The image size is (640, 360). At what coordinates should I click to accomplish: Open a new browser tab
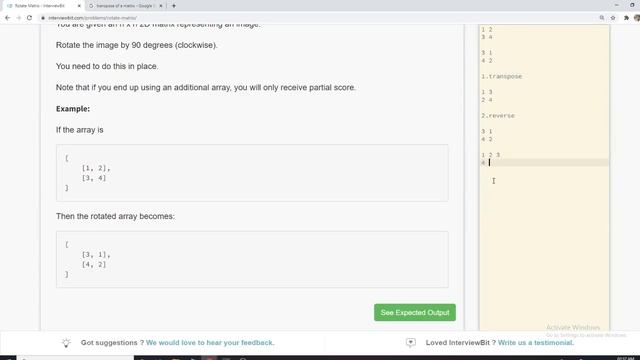click(174, 6)
